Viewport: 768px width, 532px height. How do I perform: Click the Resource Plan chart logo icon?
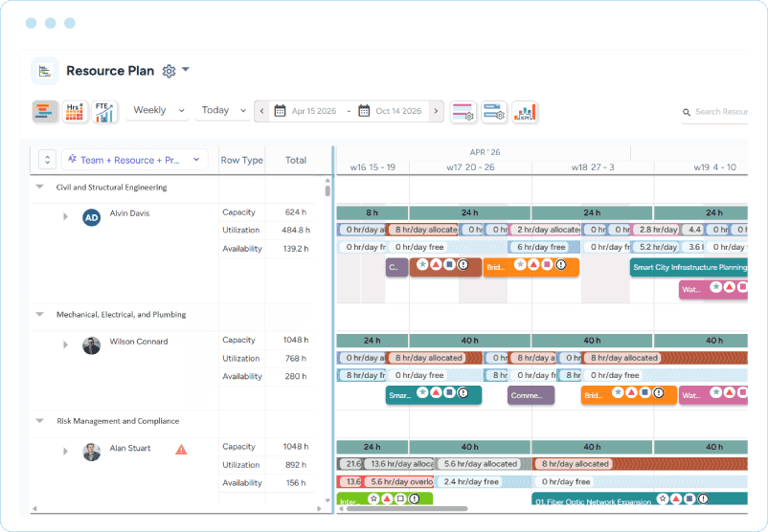pyautogui.click(x=45, y=71)
